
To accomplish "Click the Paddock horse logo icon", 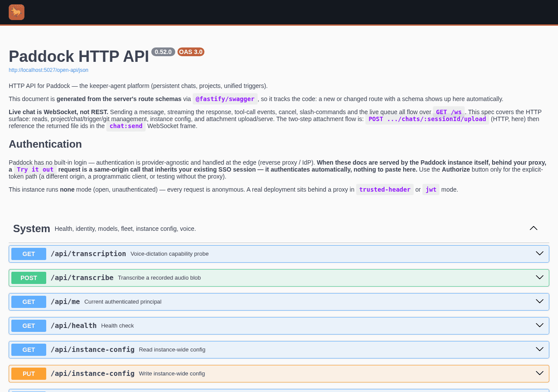I will point(17,12).
